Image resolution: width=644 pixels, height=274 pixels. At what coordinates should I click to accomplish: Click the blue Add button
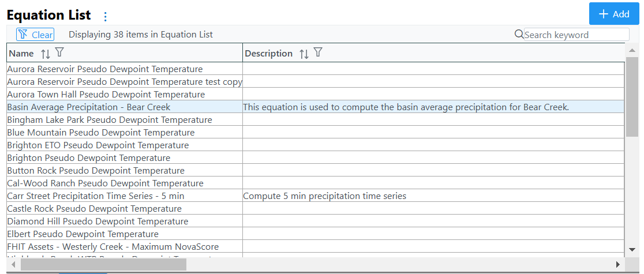(x=614, y=14)
